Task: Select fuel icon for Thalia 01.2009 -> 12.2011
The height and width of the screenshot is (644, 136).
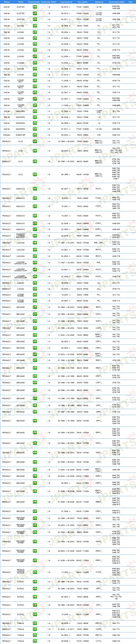Action: [x=35, y=629]
